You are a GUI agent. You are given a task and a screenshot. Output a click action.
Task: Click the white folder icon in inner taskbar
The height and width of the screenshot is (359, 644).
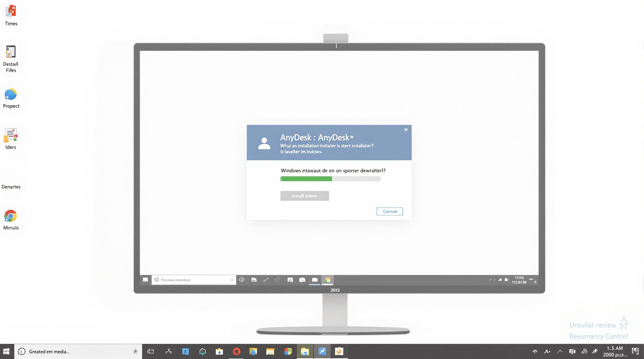(315, 280)
